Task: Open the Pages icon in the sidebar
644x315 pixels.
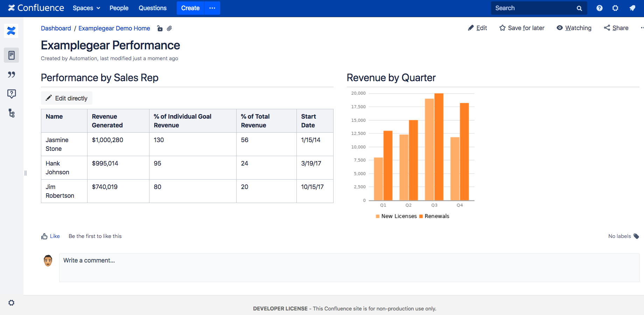Action: [x=11, y=55]
